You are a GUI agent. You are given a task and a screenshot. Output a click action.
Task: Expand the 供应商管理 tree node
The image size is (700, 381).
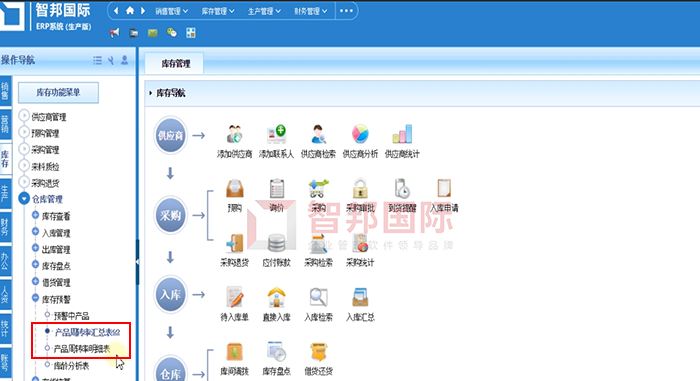(24, 116)
